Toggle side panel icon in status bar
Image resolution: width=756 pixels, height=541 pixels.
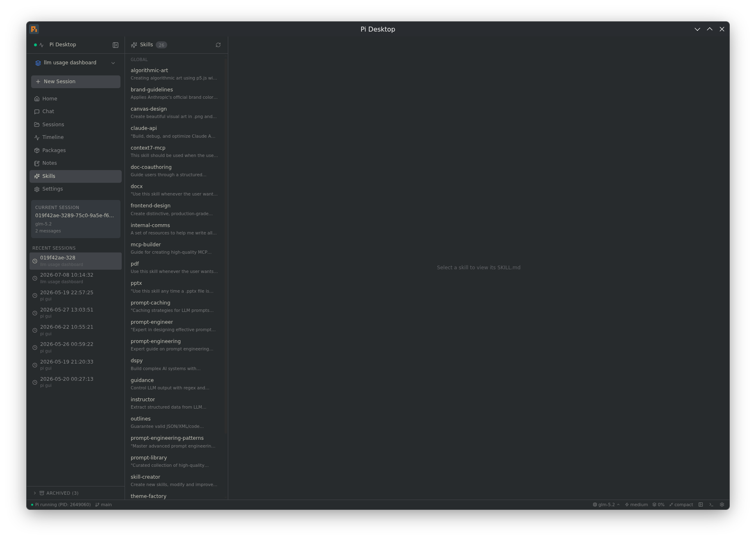click(701, 505)
